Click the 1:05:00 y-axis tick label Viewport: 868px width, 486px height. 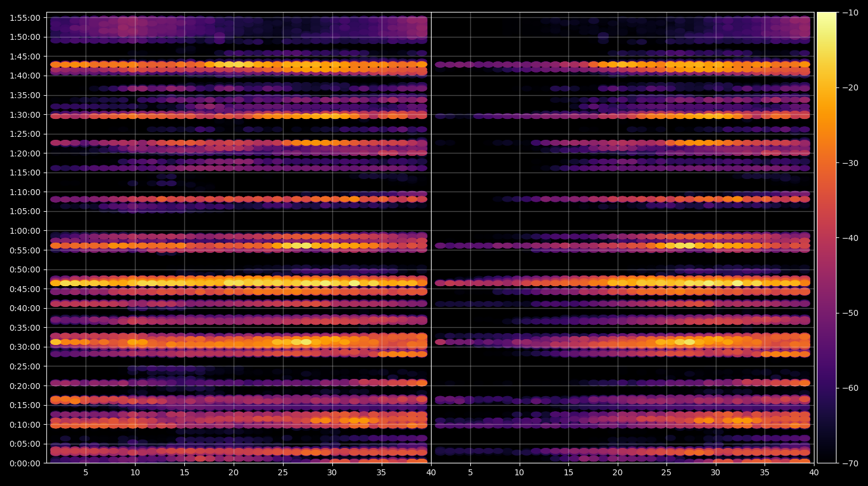25,211
